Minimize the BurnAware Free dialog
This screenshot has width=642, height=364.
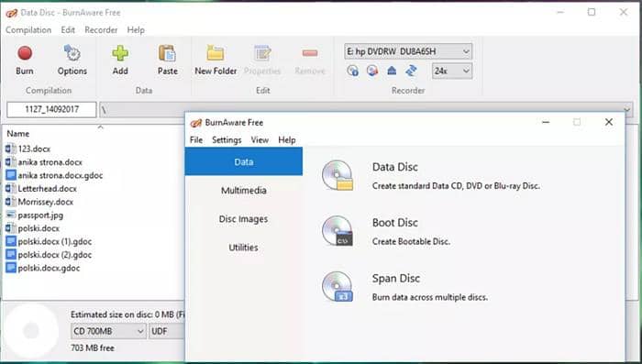546,122
